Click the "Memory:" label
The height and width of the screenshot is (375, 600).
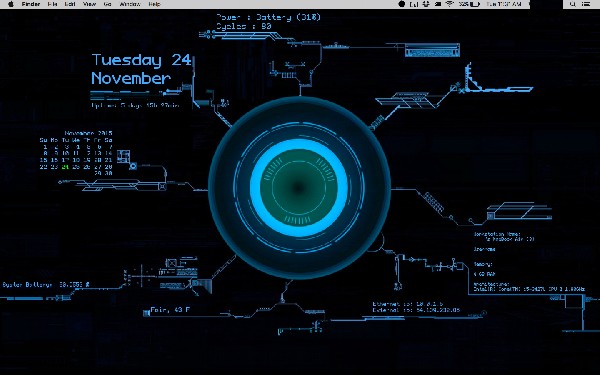pos(483,264)
